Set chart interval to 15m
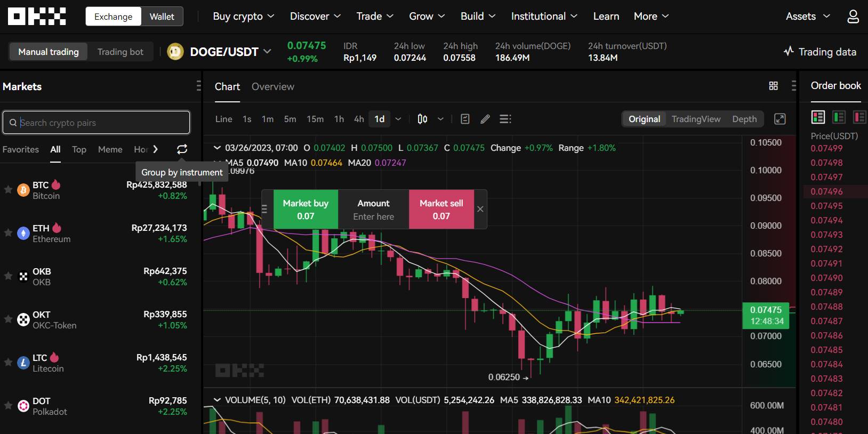Viewport: 868px width, 434px height. coord(315,119)
